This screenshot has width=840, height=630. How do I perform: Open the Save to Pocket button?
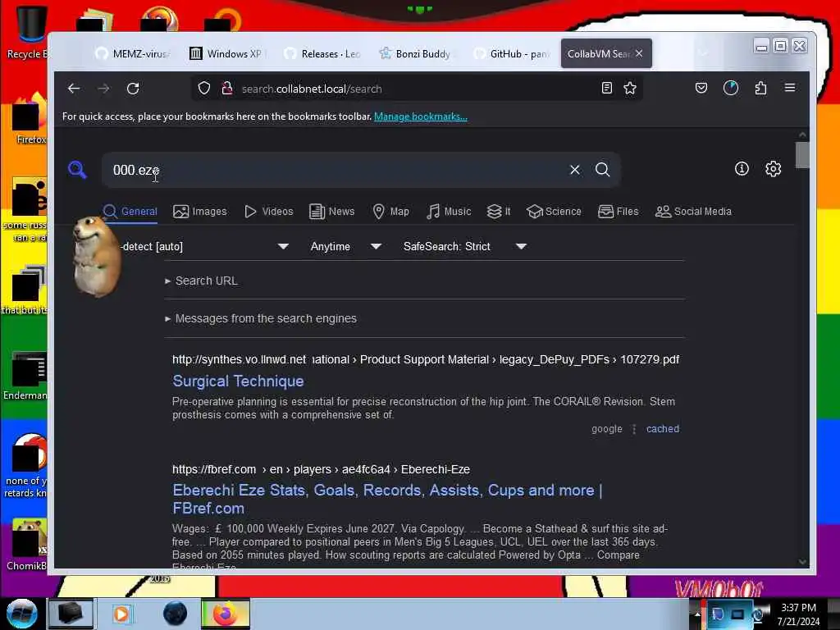[x=701, y=89]
